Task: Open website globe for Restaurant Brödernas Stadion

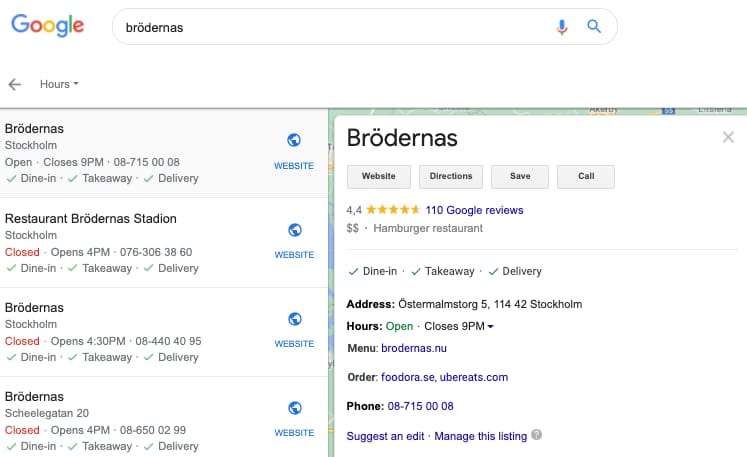Action: tap(295, 230)
